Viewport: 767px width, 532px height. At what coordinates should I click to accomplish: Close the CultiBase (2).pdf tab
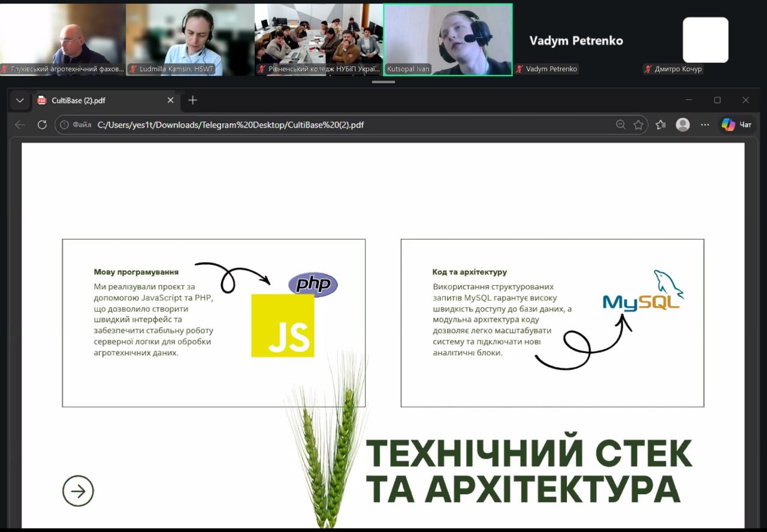click(x=170, y=100)
